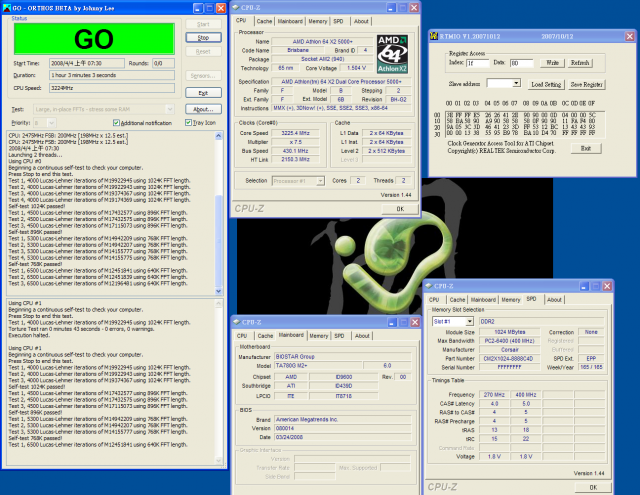Click the Corsair manufacturer value in SPD
640x495 pixels.
click(x=509, y=350)
